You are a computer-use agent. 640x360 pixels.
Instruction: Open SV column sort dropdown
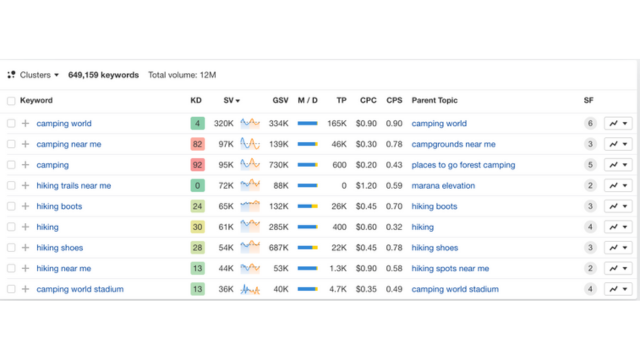tap(231, 100)
